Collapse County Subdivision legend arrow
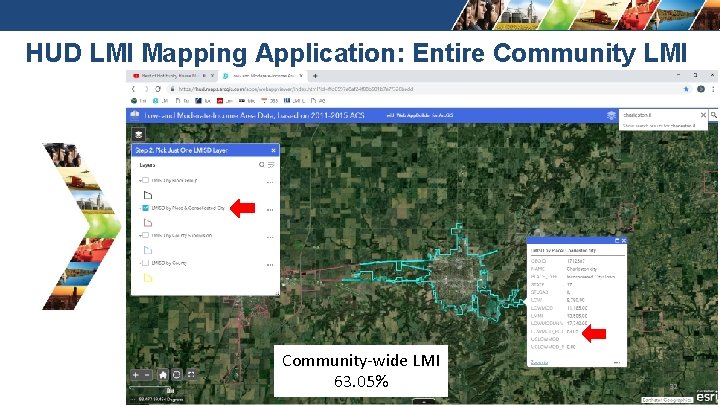This screenshot has width=720, height=405. [x=140, y=235]
